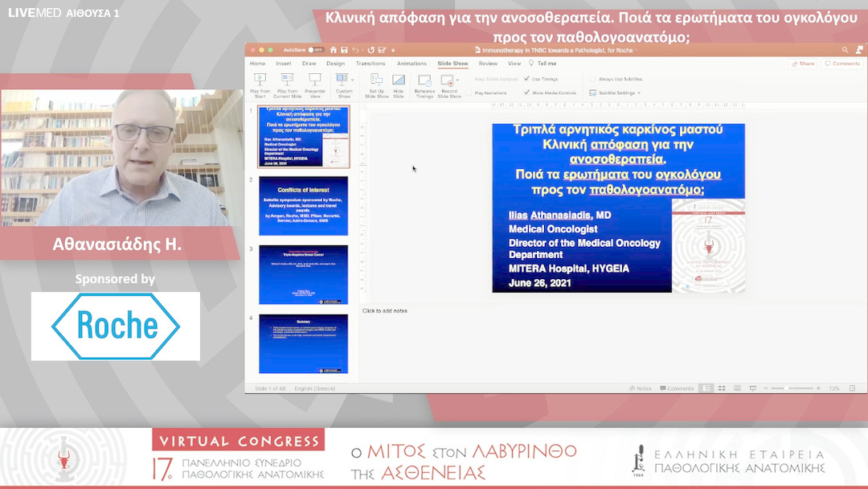Open Comments from the ribbon button
This screenshot has width=868, height=489.
pos(842,64)
